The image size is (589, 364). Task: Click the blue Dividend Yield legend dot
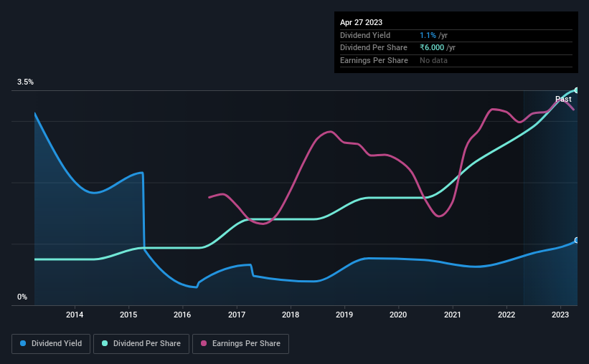[23, 343]
